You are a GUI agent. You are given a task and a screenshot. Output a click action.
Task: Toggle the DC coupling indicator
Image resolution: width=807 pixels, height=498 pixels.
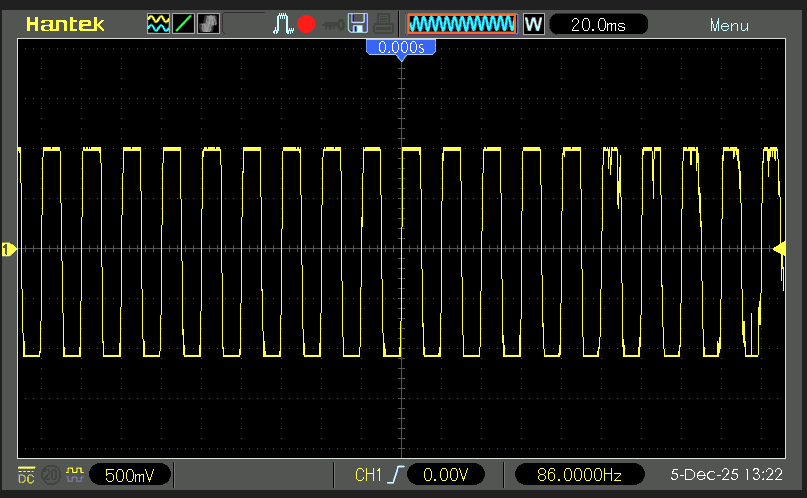25,473
